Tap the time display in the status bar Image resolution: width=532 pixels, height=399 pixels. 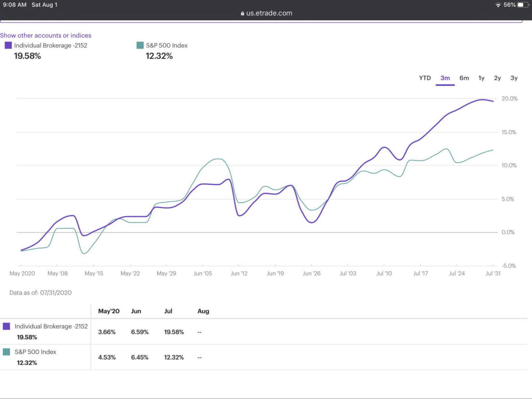(x=14, y=5)
